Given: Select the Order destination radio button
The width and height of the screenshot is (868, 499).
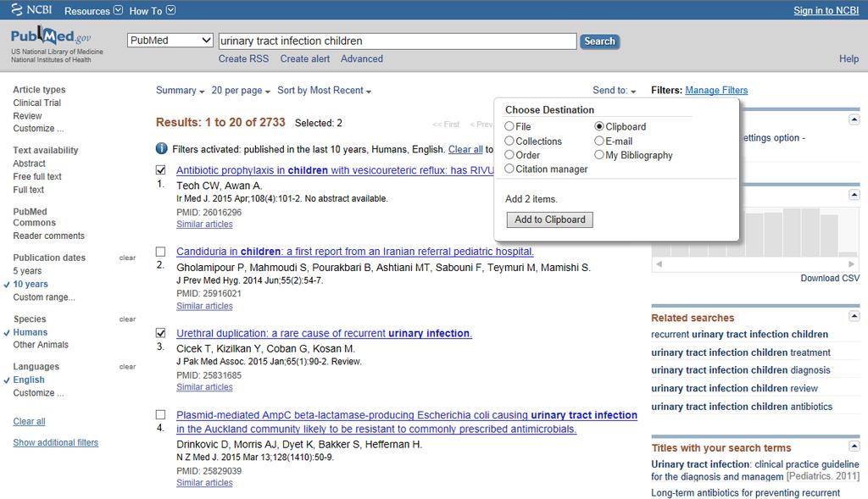Looking at the screenshot, I should coord(509,155).
